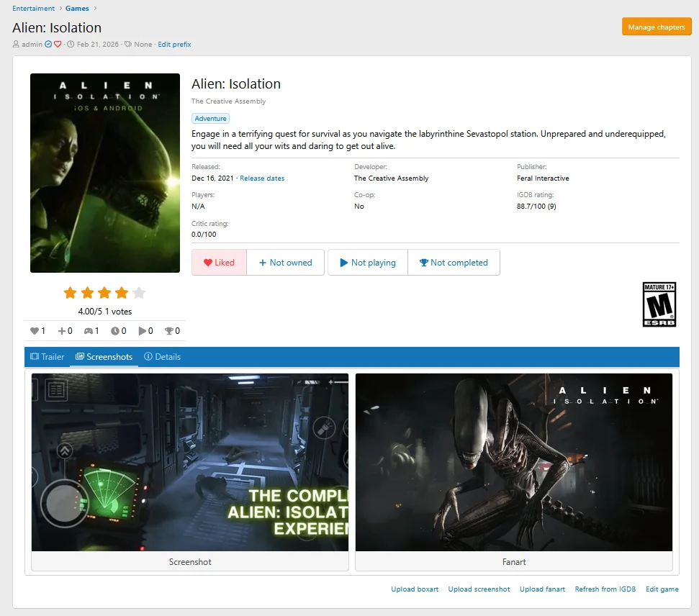
Task: Click the user icon before admin
Action: tap(16, 44)
